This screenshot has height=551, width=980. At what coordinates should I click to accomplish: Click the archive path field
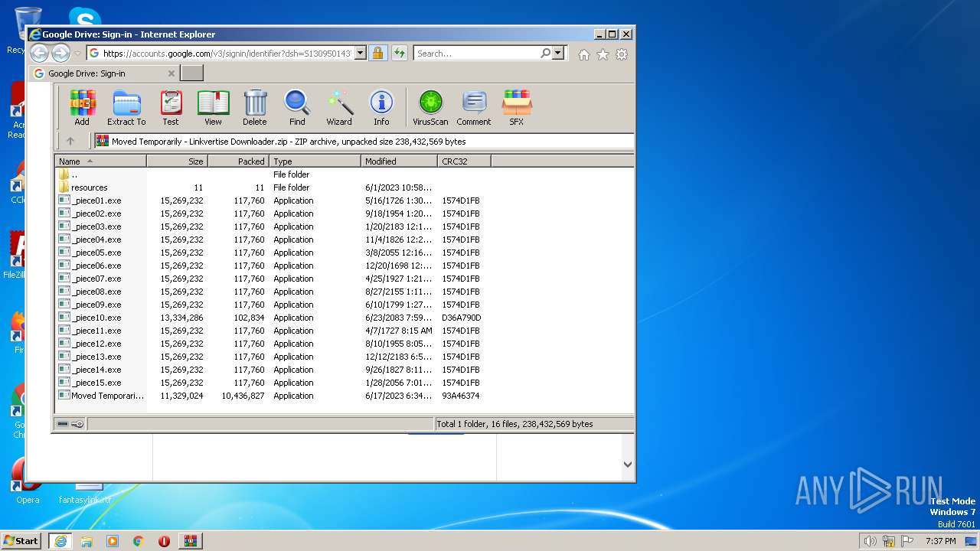[364, 142]
